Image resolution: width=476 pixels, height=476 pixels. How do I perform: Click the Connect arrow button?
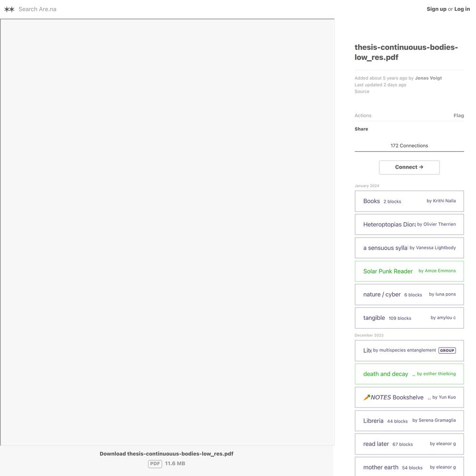(409, 167)
